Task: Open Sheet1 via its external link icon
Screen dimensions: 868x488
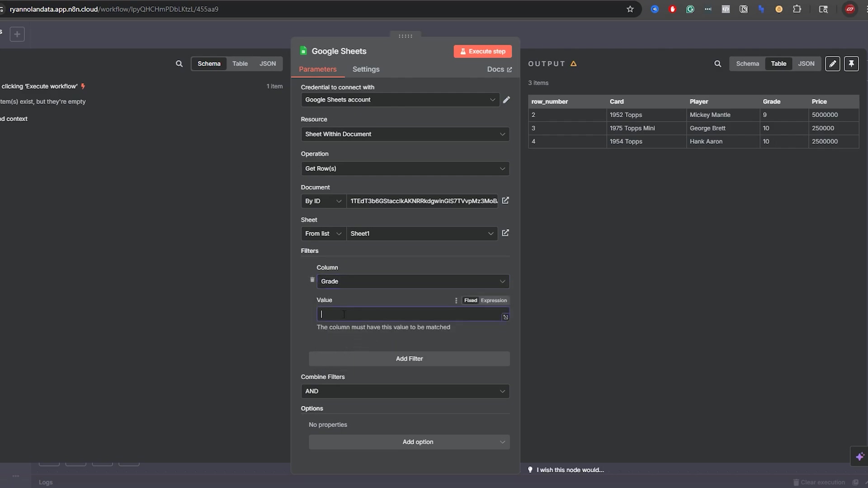Action: click(505, 233)
